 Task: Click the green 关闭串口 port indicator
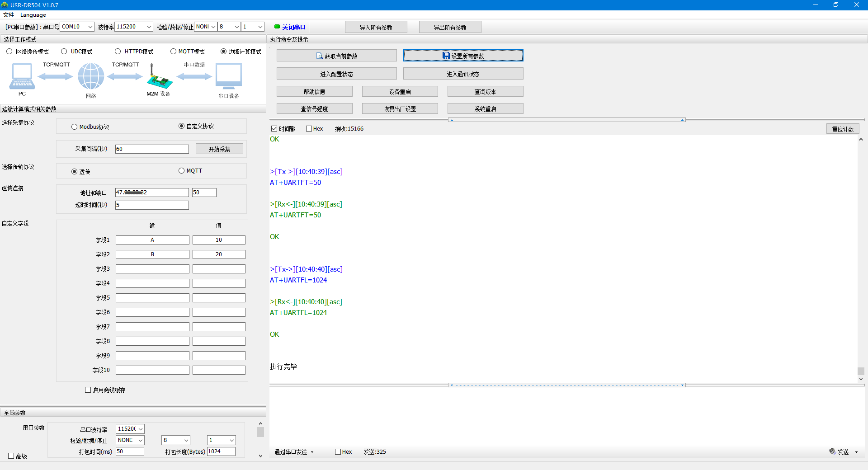click(x=277, y=27)
